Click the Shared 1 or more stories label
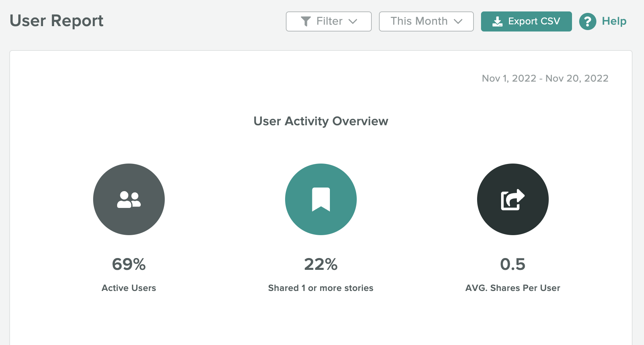Screen dimensions: 644x345 (321, 288)
